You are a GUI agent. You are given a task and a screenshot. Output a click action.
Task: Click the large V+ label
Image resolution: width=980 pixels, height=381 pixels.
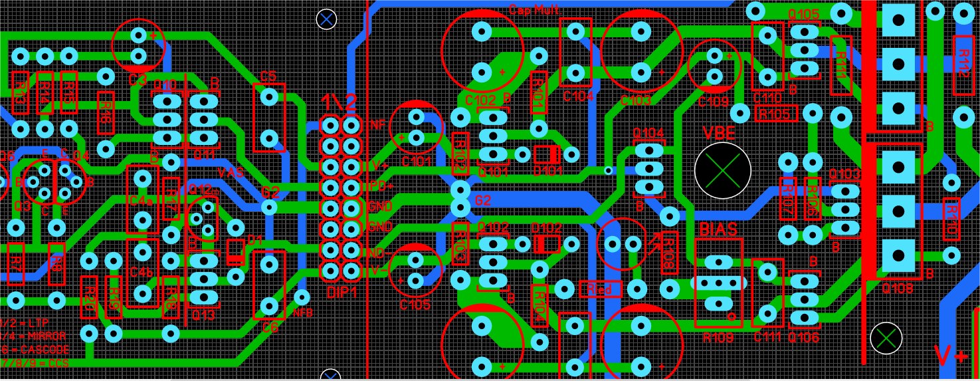951,355
